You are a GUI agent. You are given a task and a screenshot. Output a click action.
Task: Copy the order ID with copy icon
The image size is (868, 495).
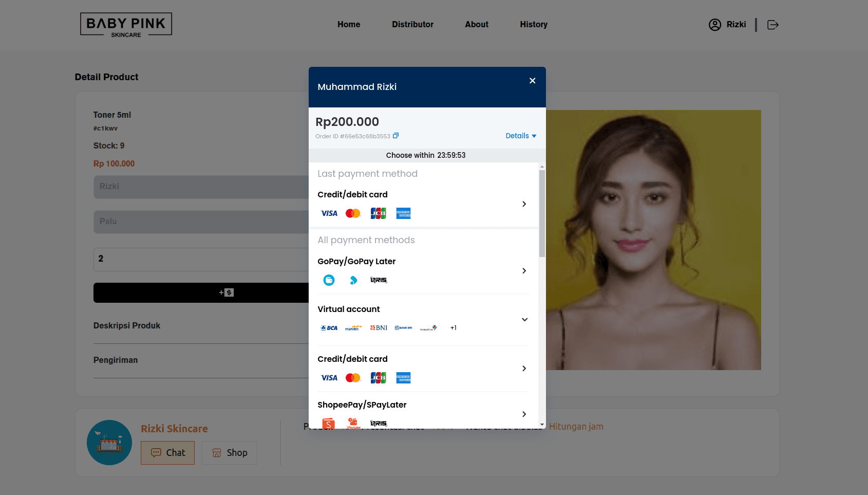tap(395, 136)
